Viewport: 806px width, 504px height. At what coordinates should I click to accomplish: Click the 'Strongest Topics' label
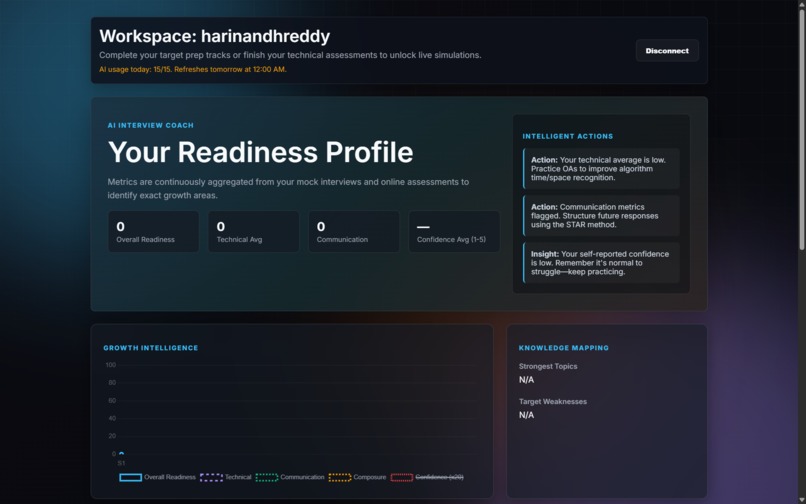(x=548, y=366)
